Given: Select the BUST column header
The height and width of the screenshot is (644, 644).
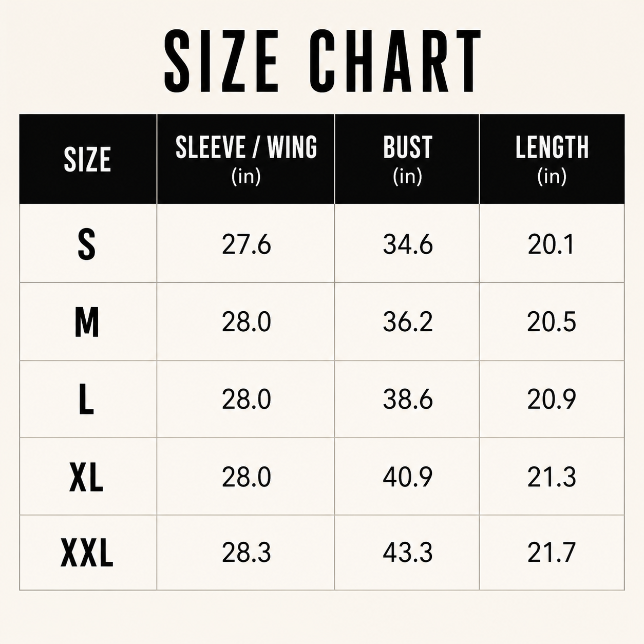Looking at the screenshot, I should [x=407, y=159].
